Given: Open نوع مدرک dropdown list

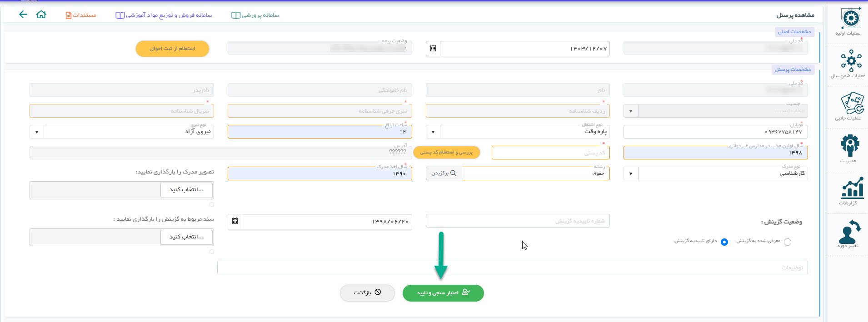Looking at the screenshot, I should [631, 173].
